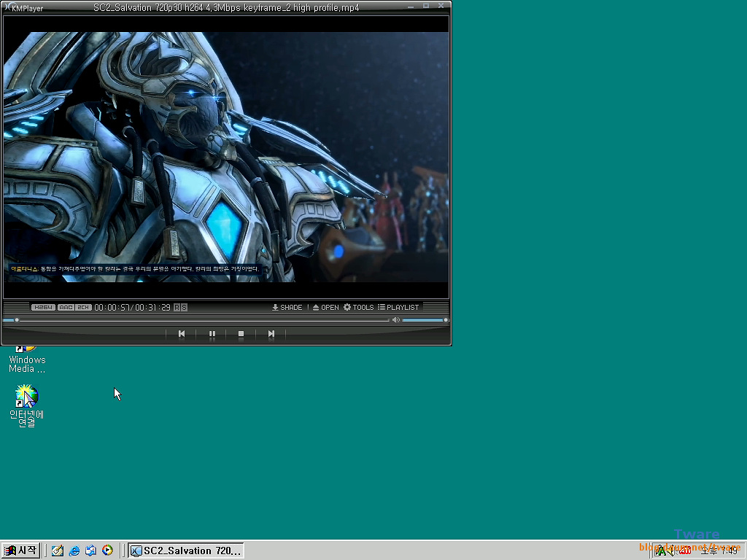
Task: Launch the notepad-style quick launch icon
Action: tap(58, 551)
